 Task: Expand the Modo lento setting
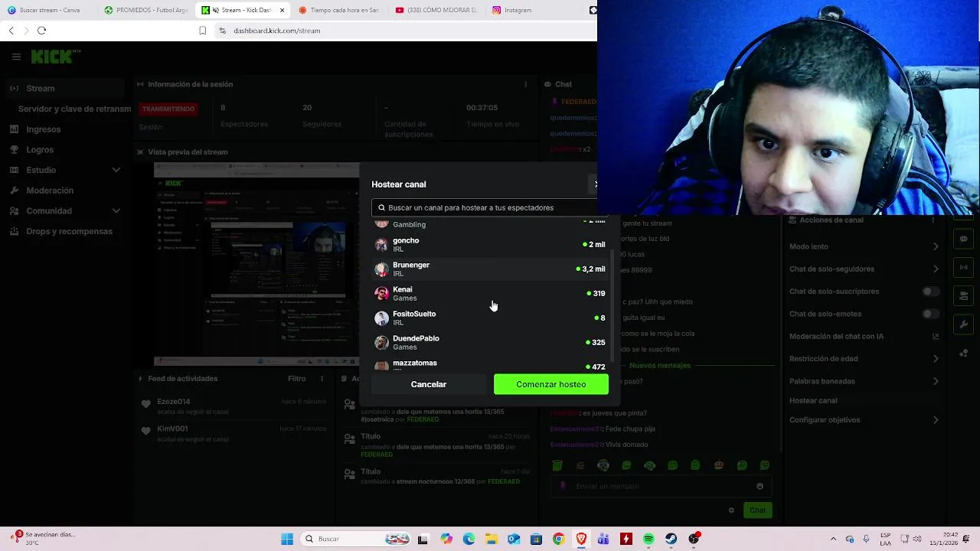pyautogui.click(x=935, y=246)
